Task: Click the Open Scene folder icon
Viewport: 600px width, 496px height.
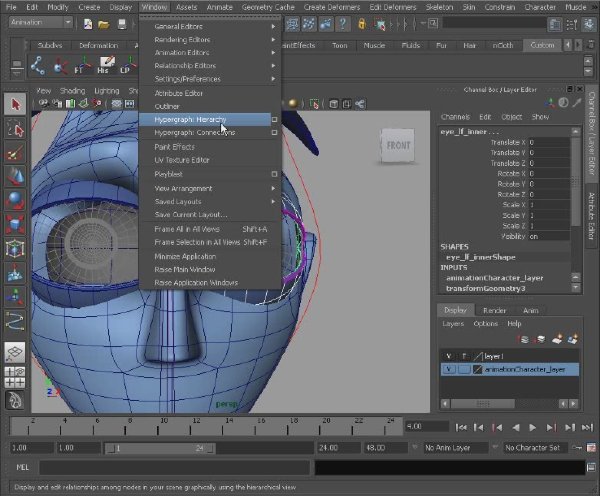Action: tap(104, 24)
